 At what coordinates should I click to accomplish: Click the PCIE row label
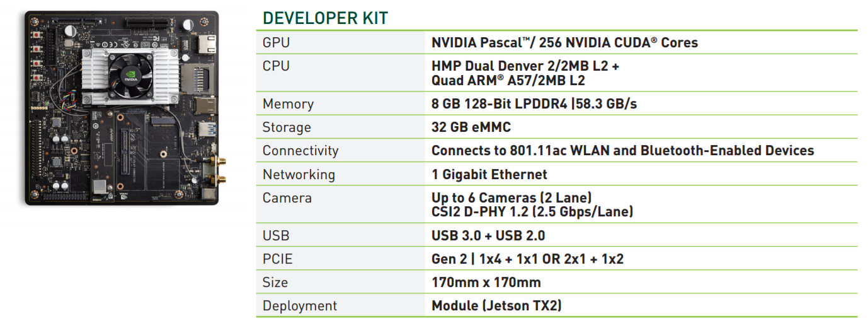point(278,259)
